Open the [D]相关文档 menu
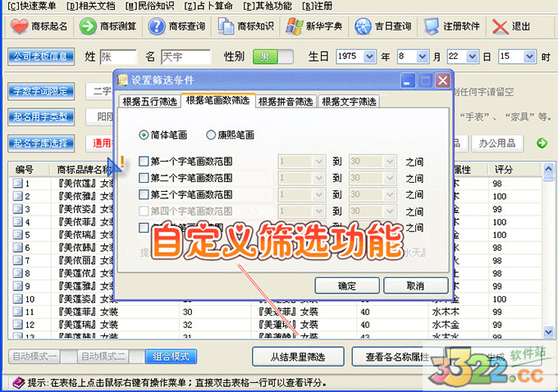558x392 pixels. 91,6
